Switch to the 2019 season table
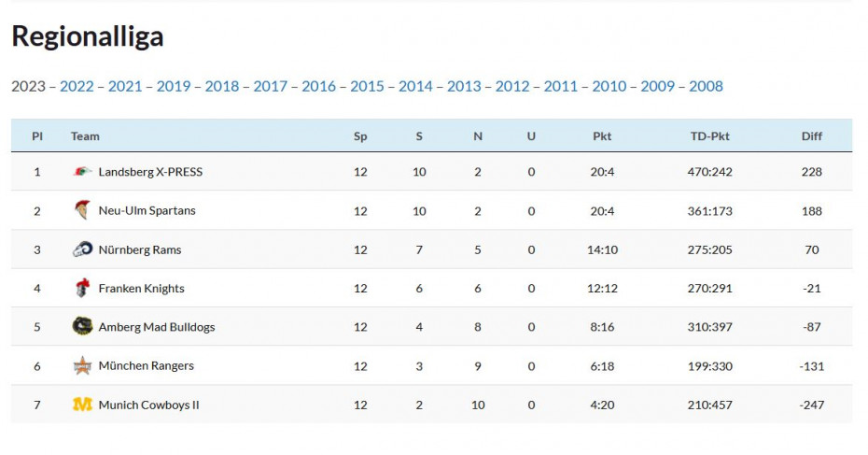This screenshot has height=455, width=868. (174, 86)
